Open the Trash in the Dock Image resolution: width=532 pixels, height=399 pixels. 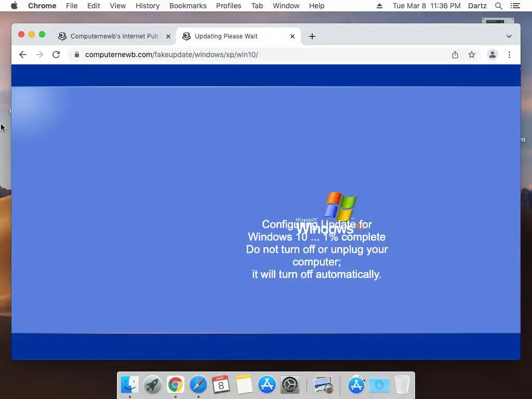coord(402,385)
